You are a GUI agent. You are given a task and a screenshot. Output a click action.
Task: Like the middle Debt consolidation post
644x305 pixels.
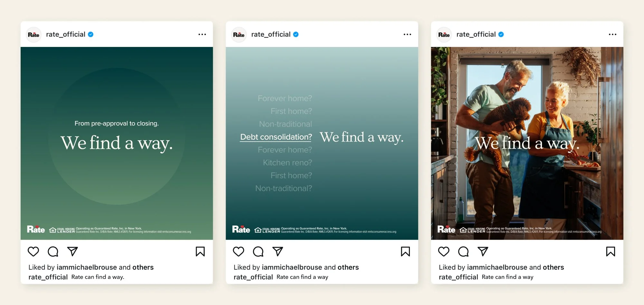[x=239, y=251]
